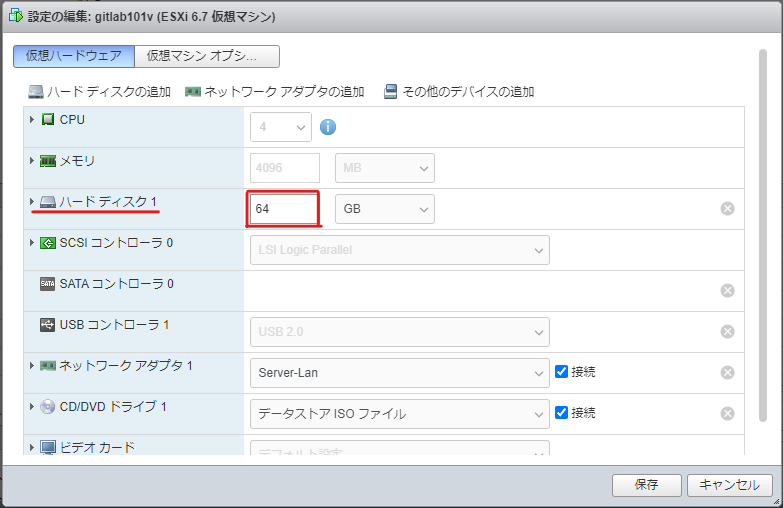783x508 pixels.
Task: Click the memory module icon
Action: 47,161
